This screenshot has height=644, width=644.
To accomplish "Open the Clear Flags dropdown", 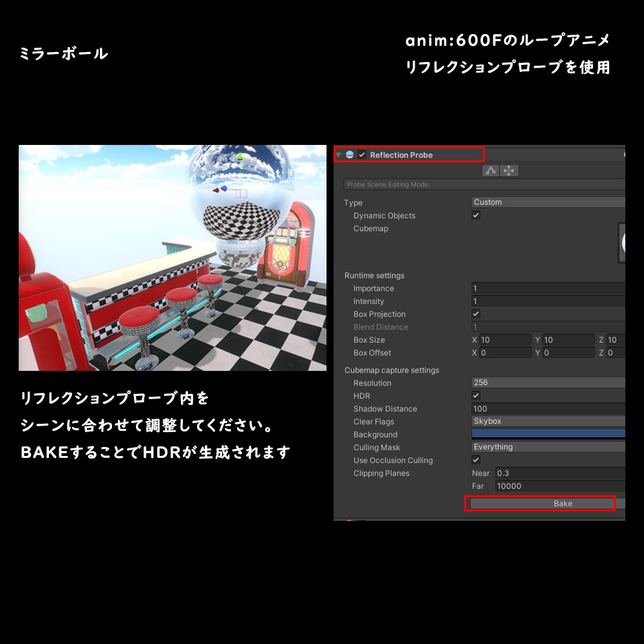I will click(547, 421).
